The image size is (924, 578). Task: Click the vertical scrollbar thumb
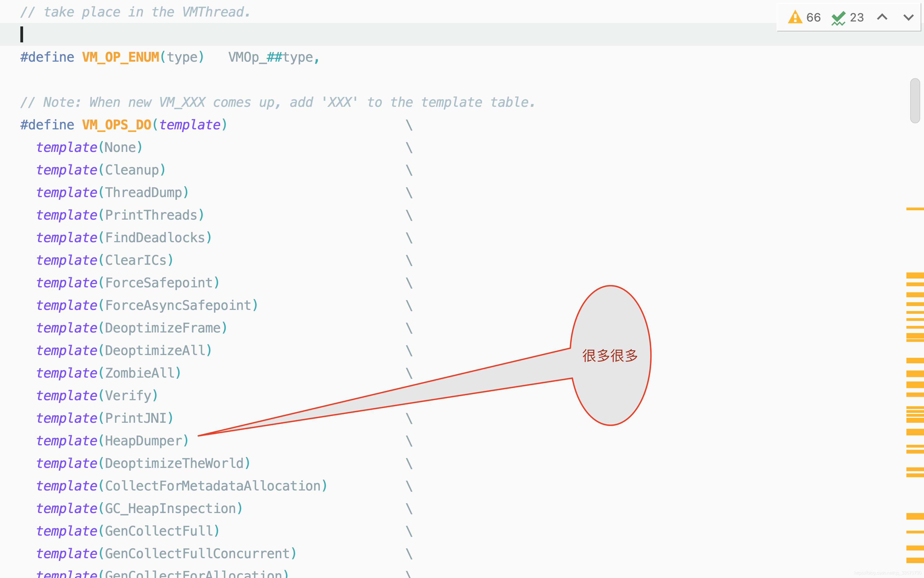click(915, 100)
